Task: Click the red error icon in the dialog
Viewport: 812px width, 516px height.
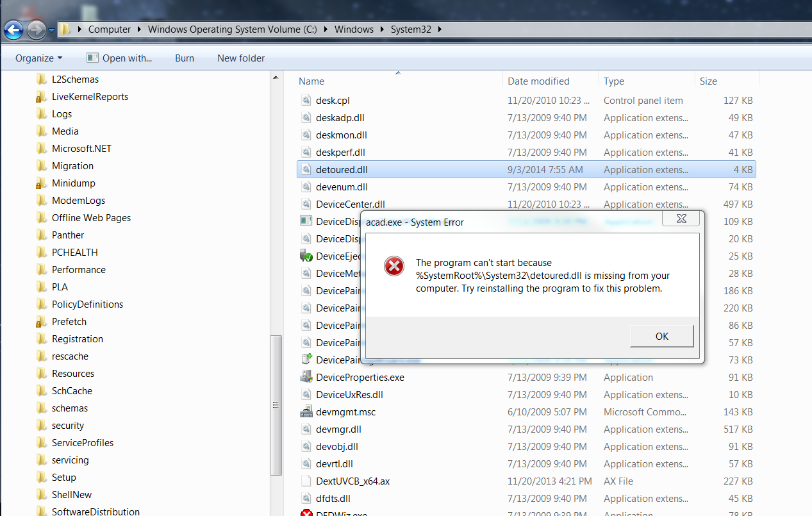Action: [x=394, y=266]
